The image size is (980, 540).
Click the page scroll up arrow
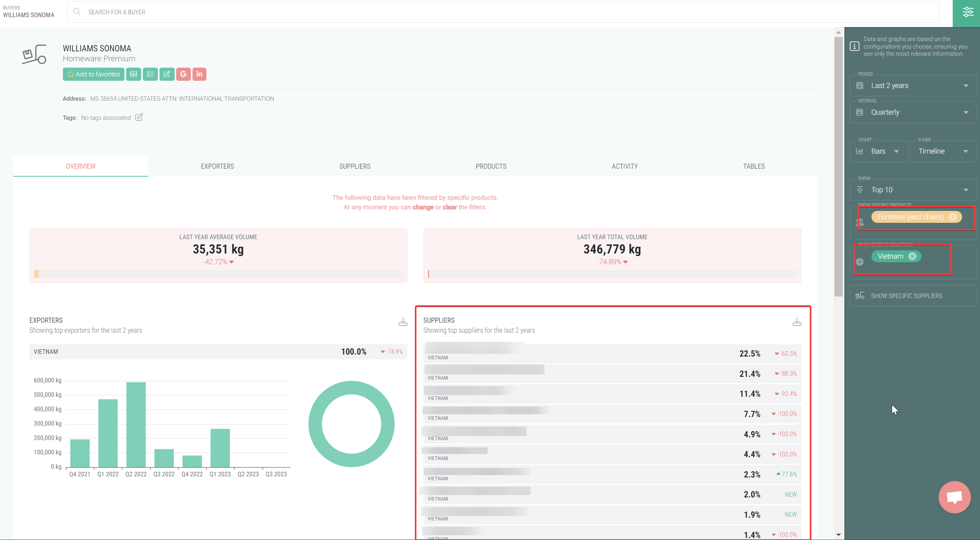[838, 32]
